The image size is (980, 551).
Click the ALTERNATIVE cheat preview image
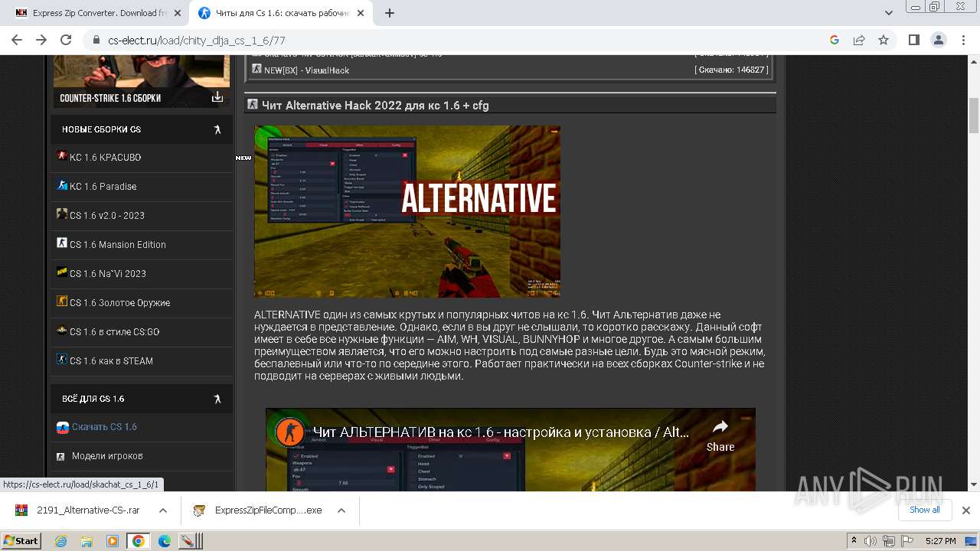click(x=407, y=211)
